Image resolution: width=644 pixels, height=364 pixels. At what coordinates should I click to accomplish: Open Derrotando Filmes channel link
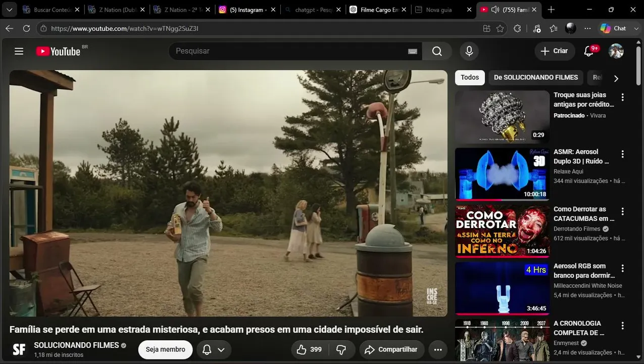576,229
